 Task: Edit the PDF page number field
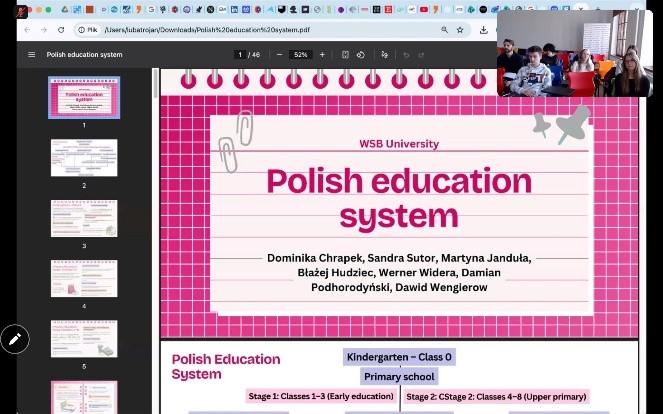point(239,55)
